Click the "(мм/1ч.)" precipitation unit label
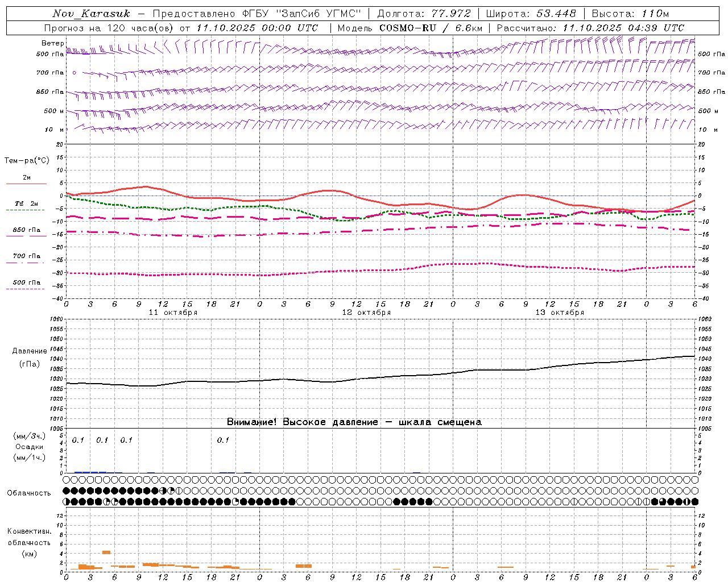Screen dimensions: 728x582 click(x=29, y=458)
